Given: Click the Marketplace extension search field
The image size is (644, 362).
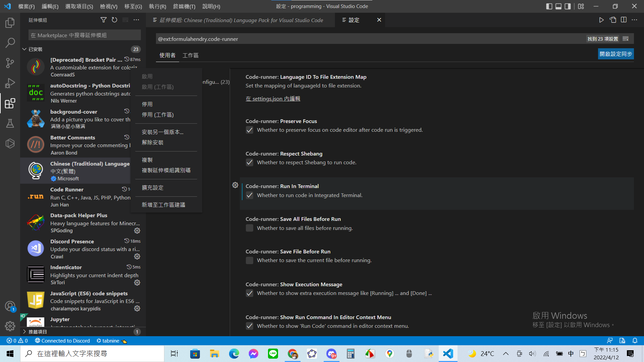Looking at the screenshot, I should [85, 35].
